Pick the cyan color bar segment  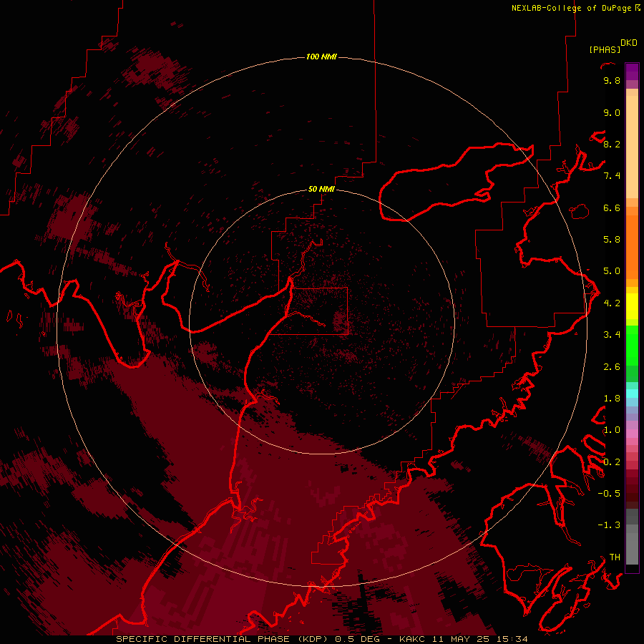632,394
